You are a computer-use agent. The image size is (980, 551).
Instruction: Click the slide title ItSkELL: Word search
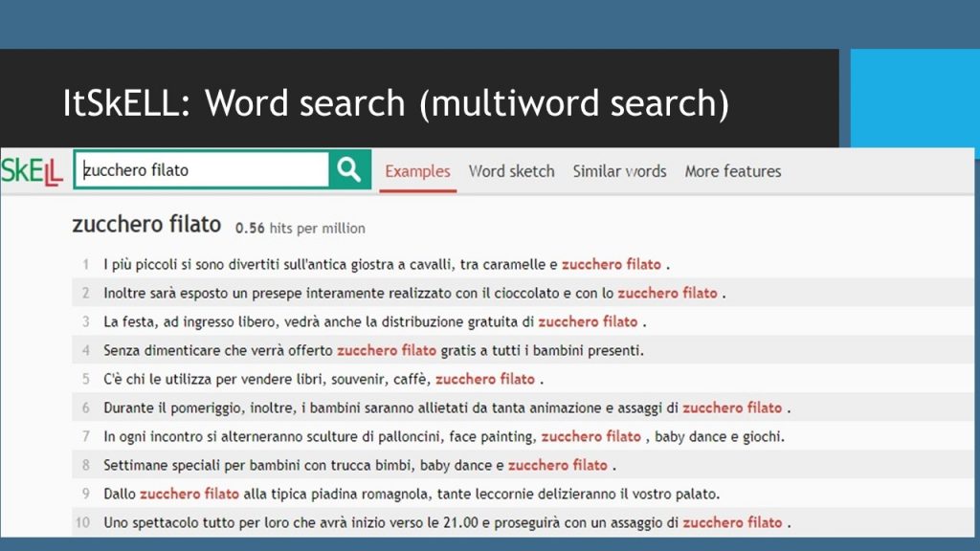click(395, 102)
